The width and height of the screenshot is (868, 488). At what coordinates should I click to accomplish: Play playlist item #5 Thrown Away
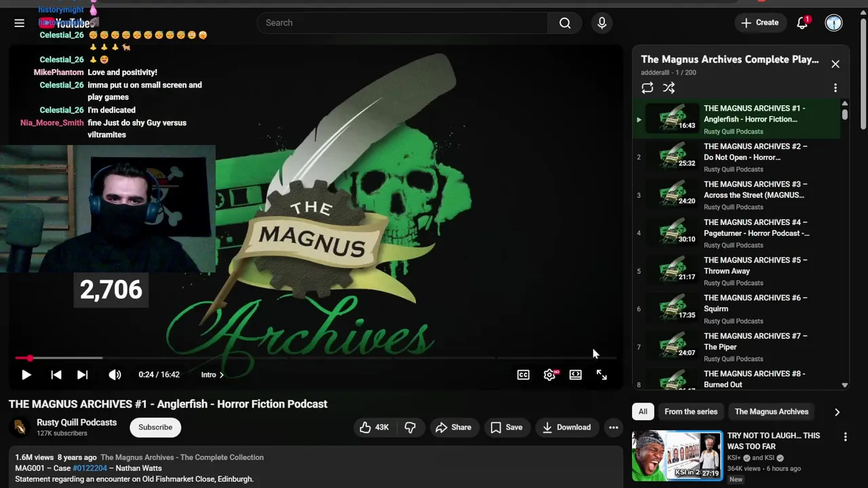pos(736,271)
